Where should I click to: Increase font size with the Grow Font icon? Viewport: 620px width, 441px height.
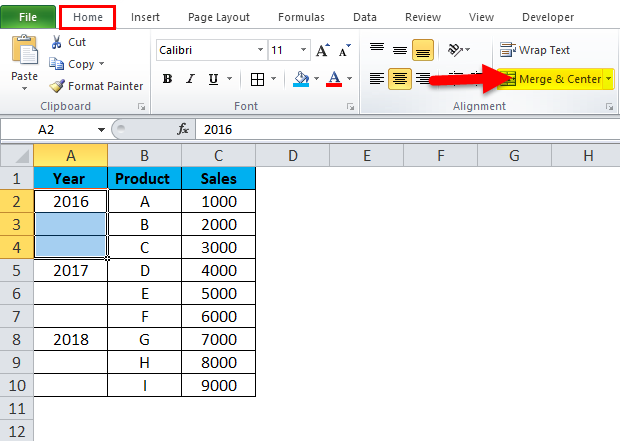pos(323,50)
